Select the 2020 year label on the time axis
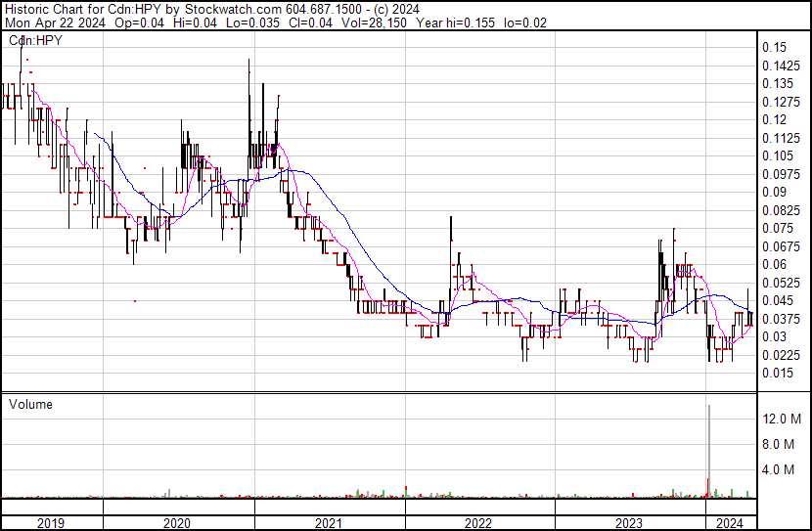Viewport: 812px width, 531px height. (179, 523)
